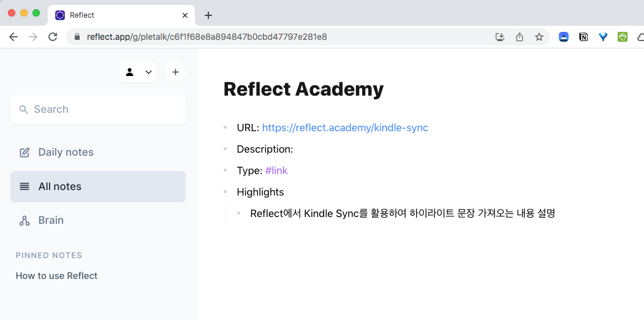Click the green printer extension icon
This screenshot has height=320, width=644.
(623, 37)
